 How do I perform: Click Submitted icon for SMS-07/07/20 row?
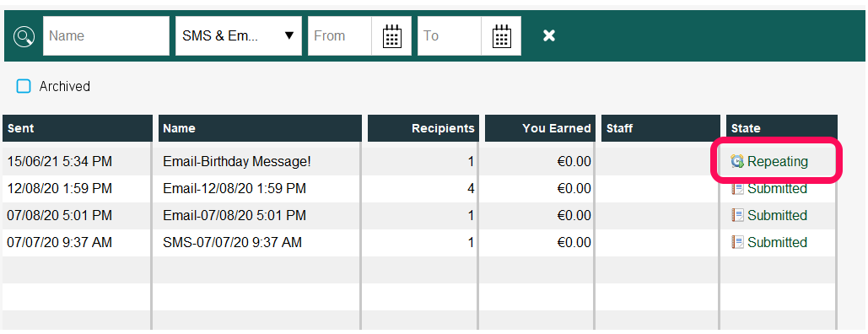click(737, 243)
